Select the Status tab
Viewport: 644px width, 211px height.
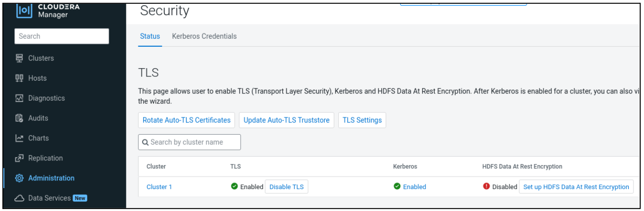(x=150, y=36)
